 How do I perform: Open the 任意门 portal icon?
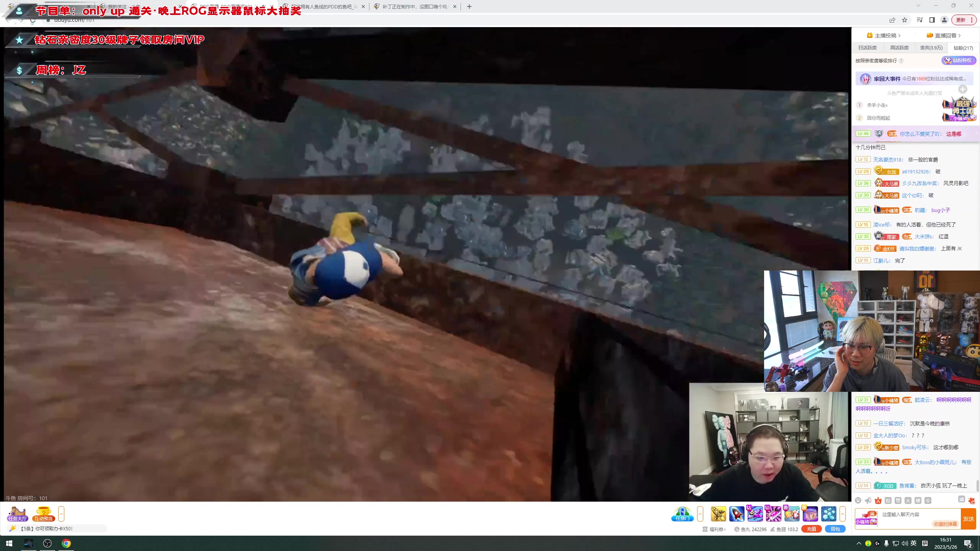tap(682, 514)
